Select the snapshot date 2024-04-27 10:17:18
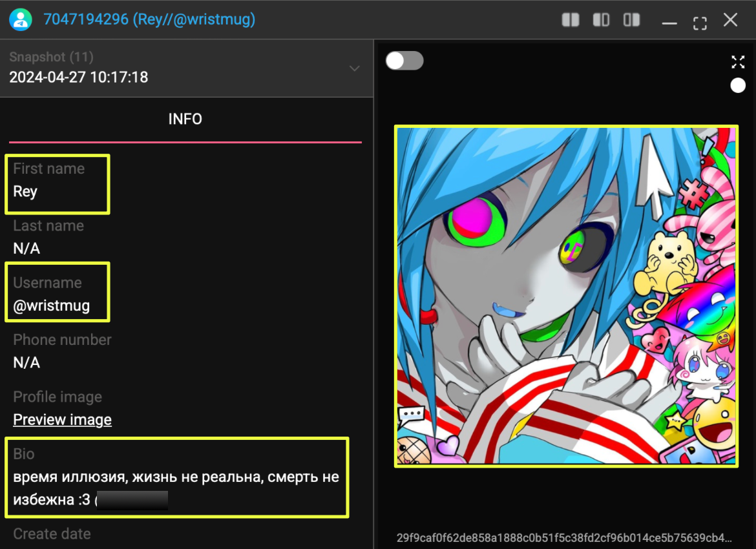Image resolution: width=756 pixels, height=549 pixels. point(79,78)
